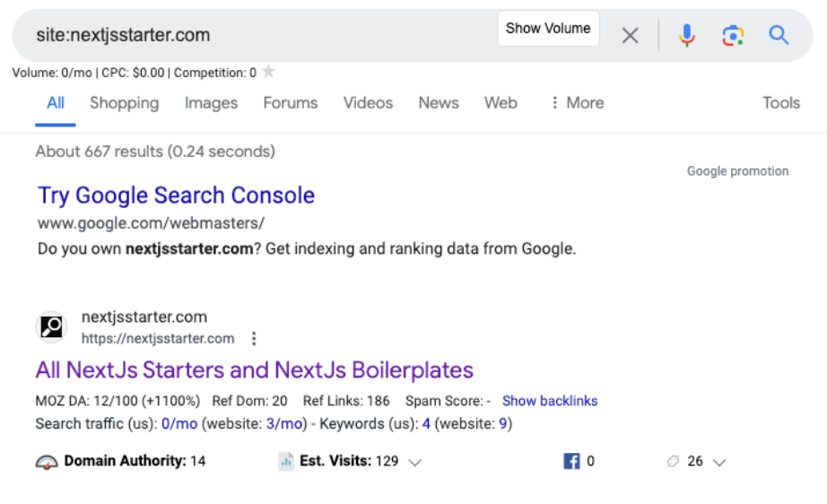This screenshot has width=827, height=504.
Task: Open the Try Google Search Console link
Action: tap(176, 196)
